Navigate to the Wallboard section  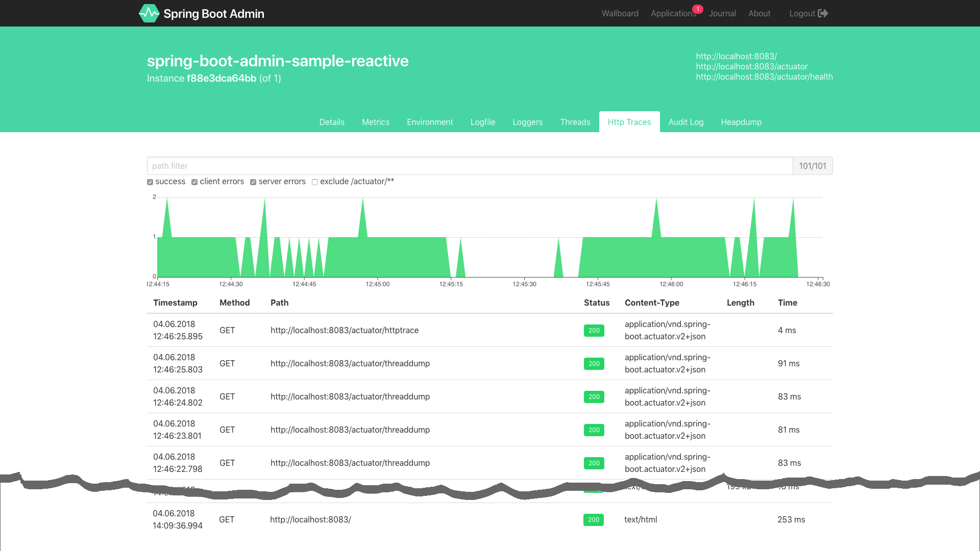point(619,13)
